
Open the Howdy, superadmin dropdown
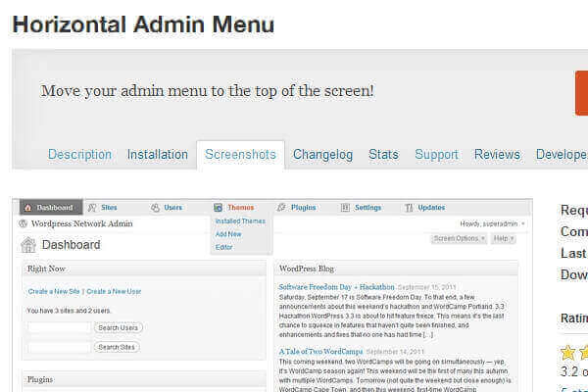[x=492, y=224]
